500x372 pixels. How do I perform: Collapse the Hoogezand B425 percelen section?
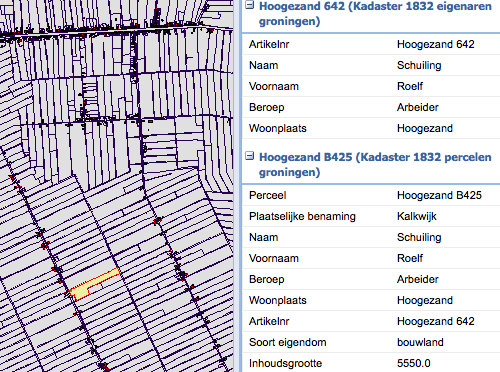(250, 156)
